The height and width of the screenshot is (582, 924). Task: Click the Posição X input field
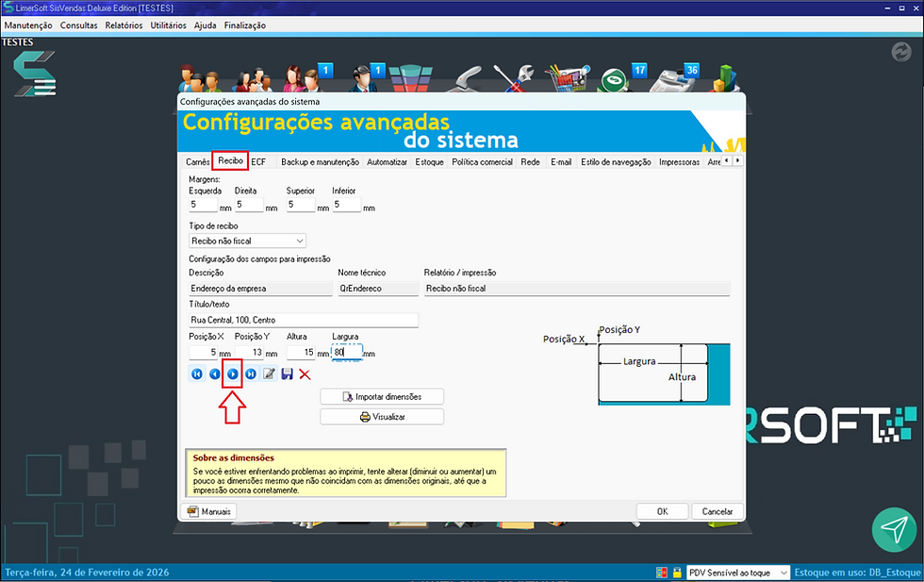tap(204, 352)
